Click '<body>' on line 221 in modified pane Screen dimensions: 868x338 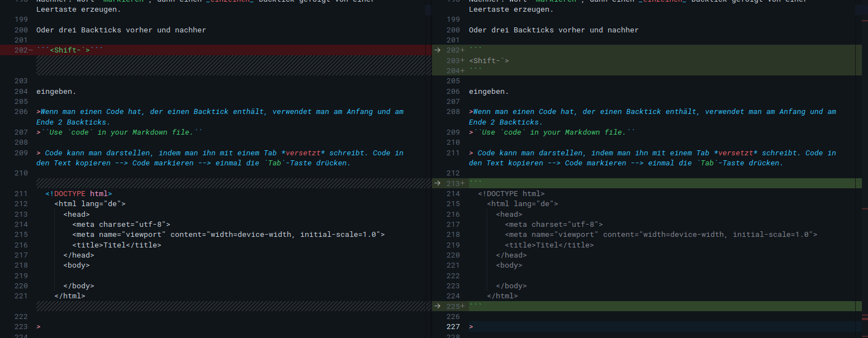(x=509, y=265)
